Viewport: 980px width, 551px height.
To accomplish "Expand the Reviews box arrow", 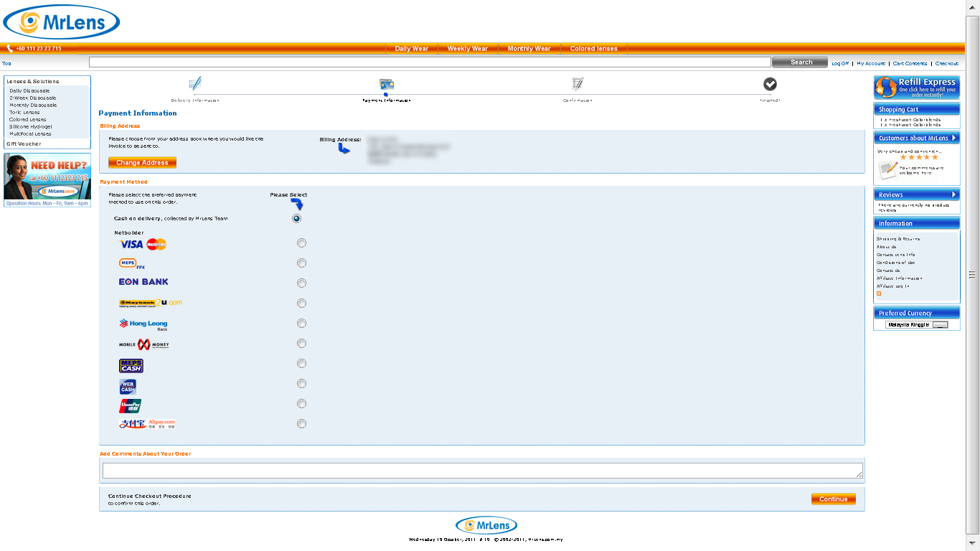I will point(954,194).
